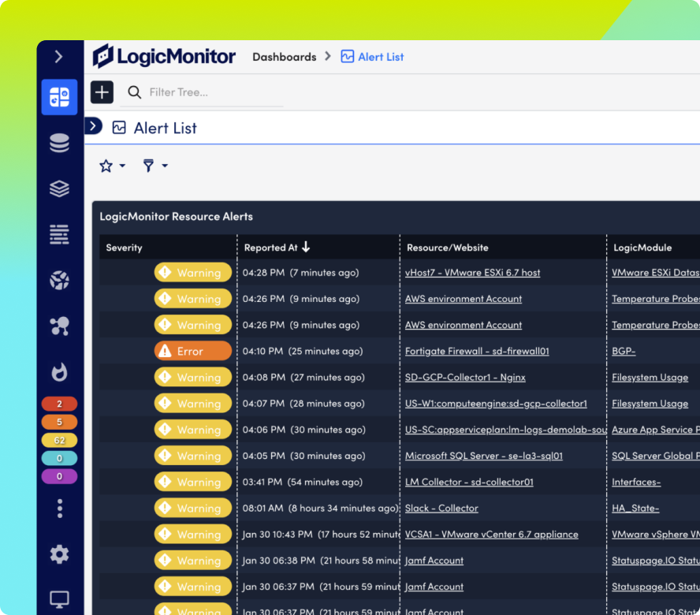Open SD-GCP-Collector1 - Nginx link

pos(465,378)
